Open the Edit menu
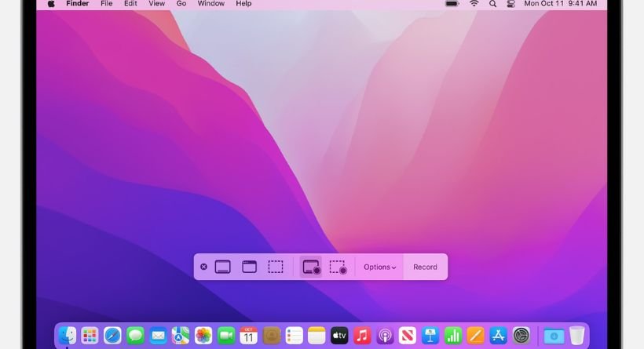Screen dimensions: 644x349 (130, 4)
